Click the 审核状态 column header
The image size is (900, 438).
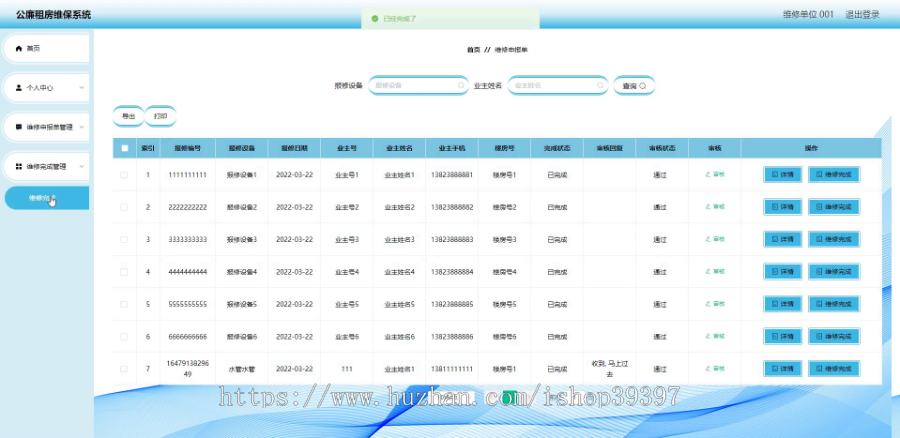(x=662, y=148)
